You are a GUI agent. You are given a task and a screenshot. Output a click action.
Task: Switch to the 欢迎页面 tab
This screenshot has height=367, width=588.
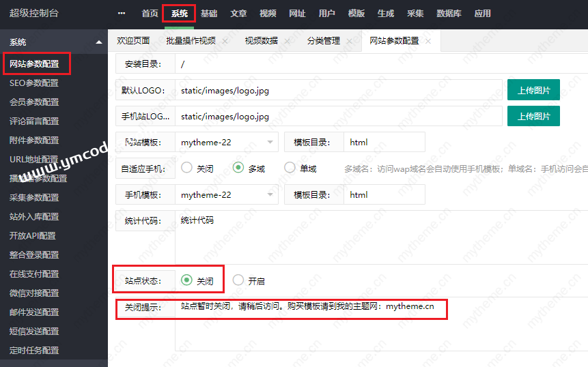click(x=133, y=41)
